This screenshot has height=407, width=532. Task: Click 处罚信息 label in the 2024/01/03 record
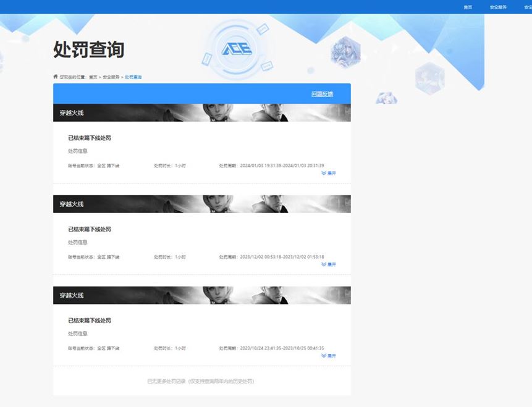point(78,151)
